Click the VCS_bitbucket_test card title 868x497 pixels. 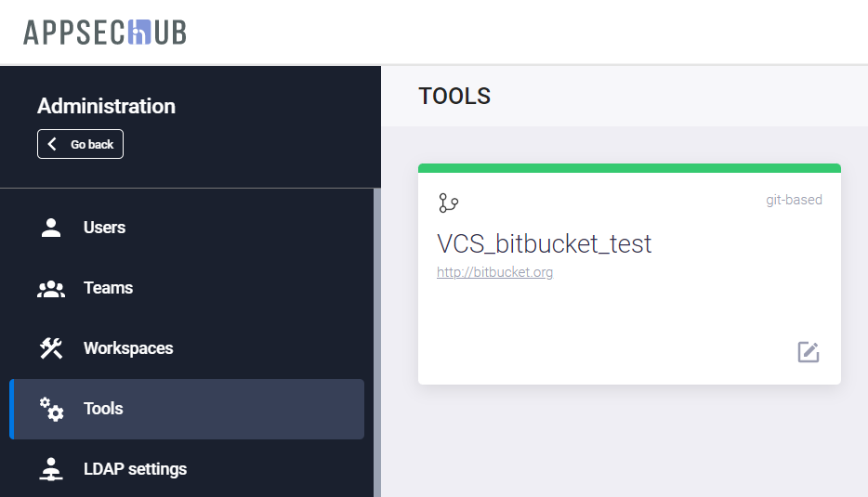[x=544, y=243]
